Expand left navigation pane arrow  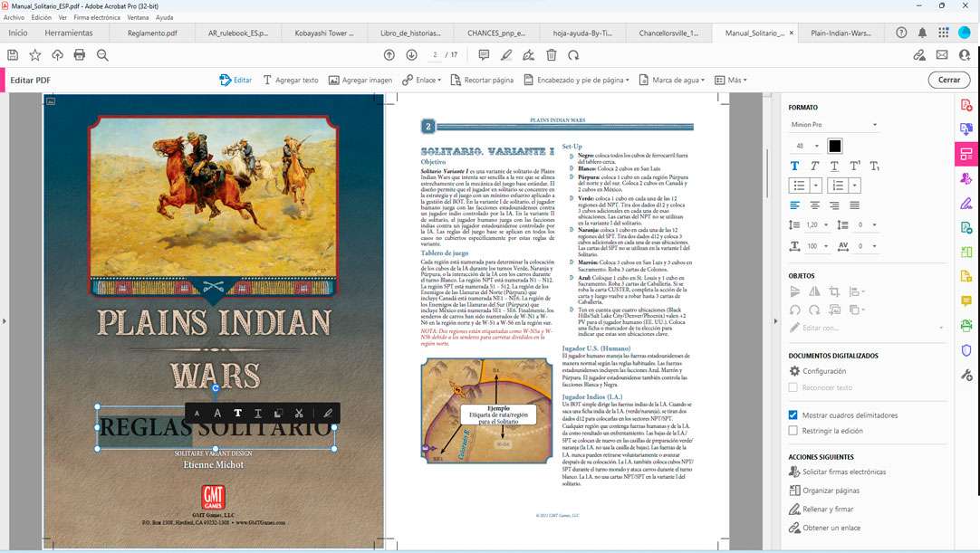coord(4,321)
